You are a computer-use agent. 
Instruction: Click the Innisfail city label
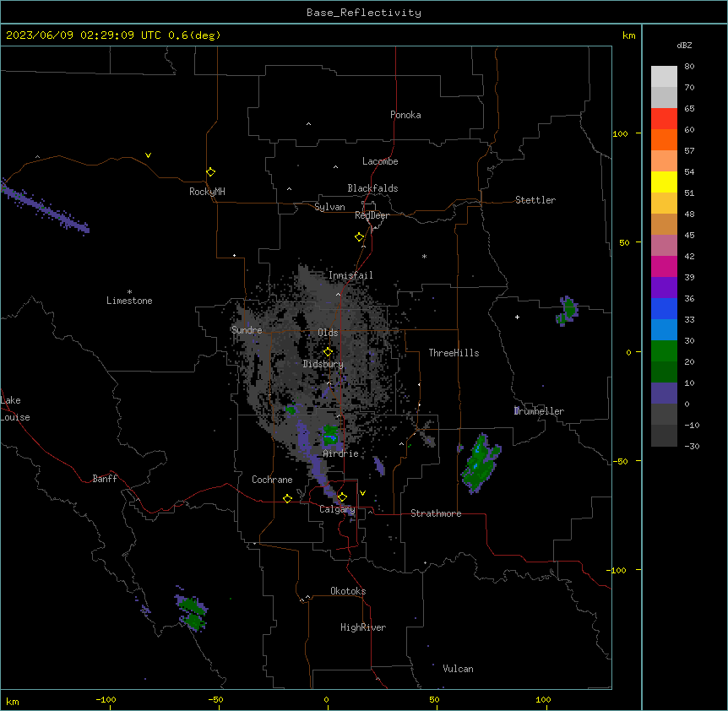[350, 275]
